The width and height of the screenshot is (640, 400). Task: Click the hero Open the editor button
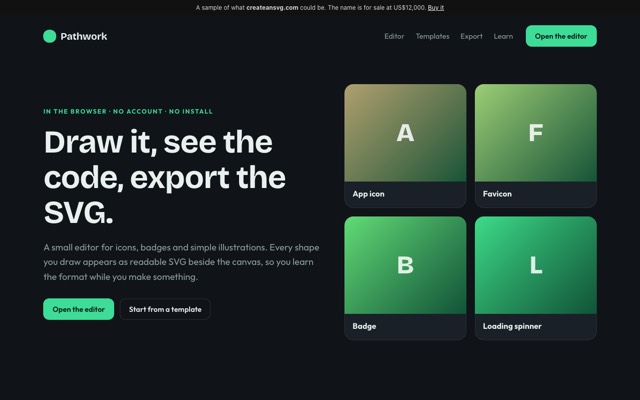pyautogui.click(x=78, y=309)
